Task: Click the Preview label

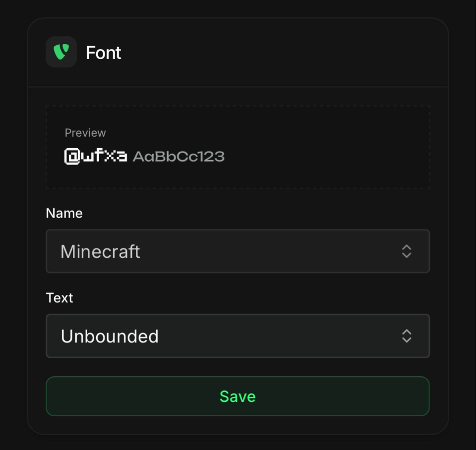Action: click(x=85, y=133)
